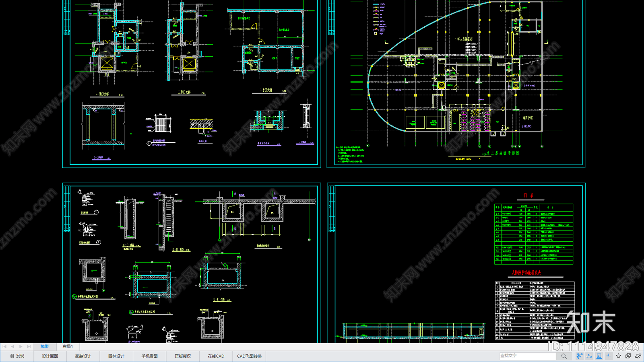
Task: Open the 发现 section
Action: click(x=17, y=356)
